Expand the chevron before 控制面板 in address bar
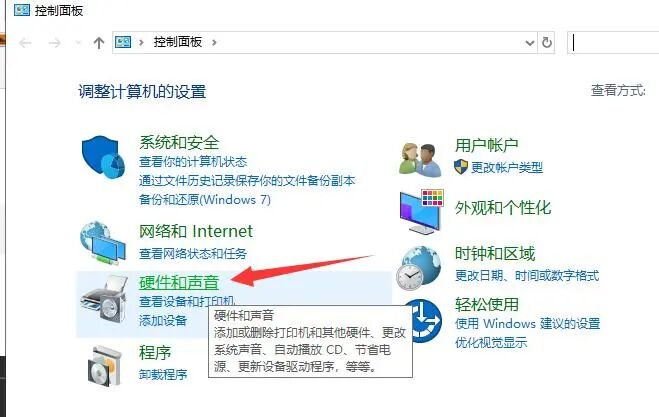The width and height of the screenshot is (659, 417). (x=142, y=42)
